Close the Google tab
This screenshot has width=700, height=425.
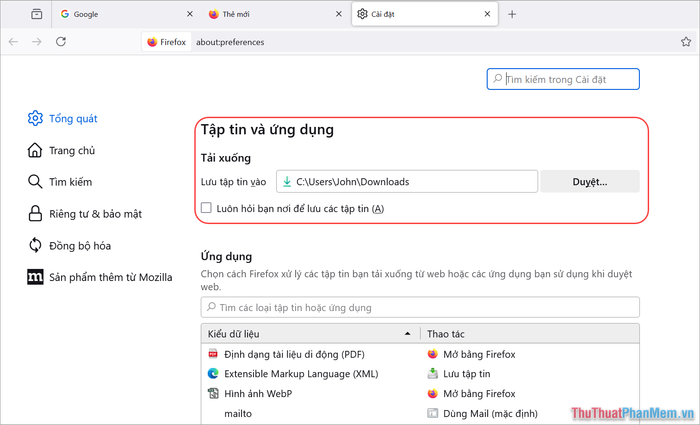[x=190, y=14]
